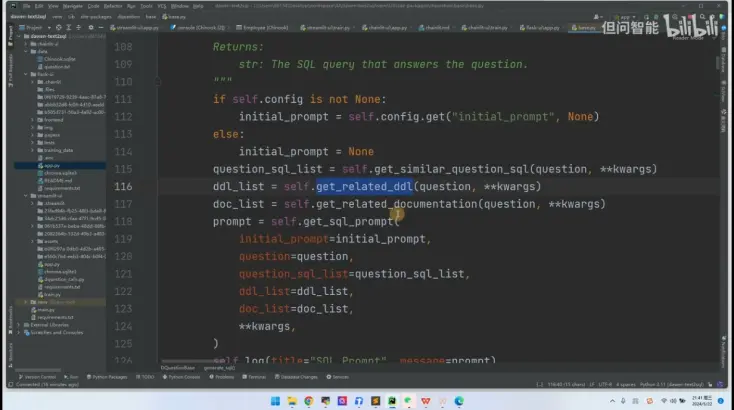Viewport: 734px width, 410px height.
Task: Open the Tools menu
Action: [x=146, y=6]
